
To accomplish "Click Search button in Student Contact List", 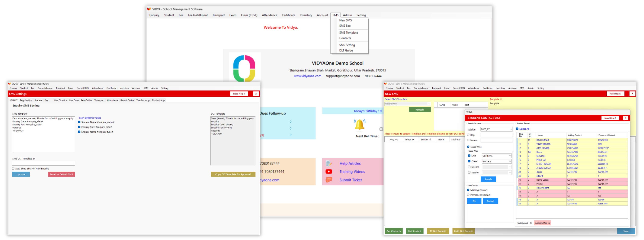I will (488, 179).
